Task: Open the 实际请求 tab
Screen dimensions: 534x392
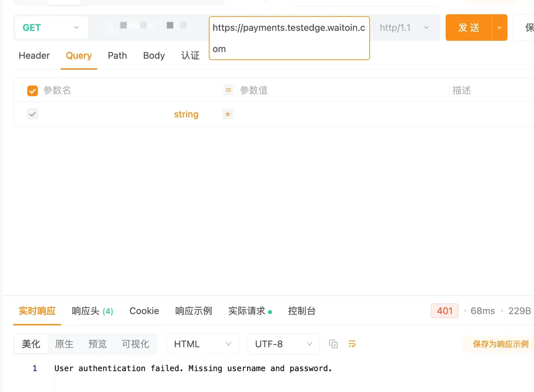Action: coord(250,311)
